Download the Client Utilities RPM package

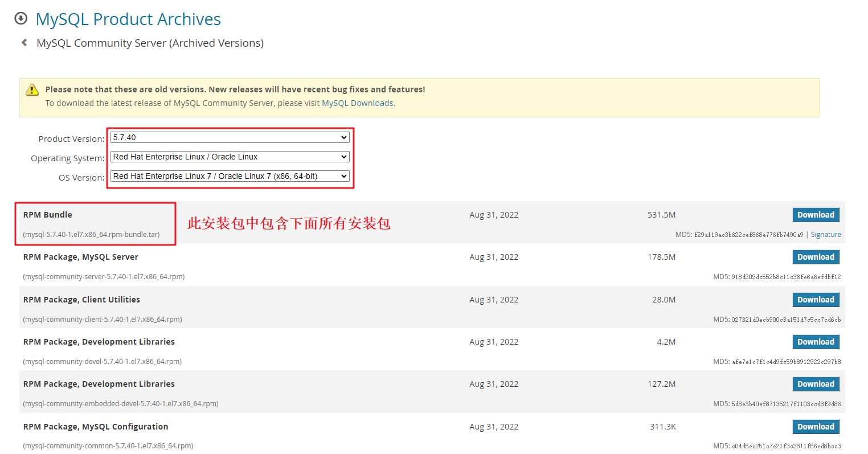pyautogui.click(x=816, y=300)
